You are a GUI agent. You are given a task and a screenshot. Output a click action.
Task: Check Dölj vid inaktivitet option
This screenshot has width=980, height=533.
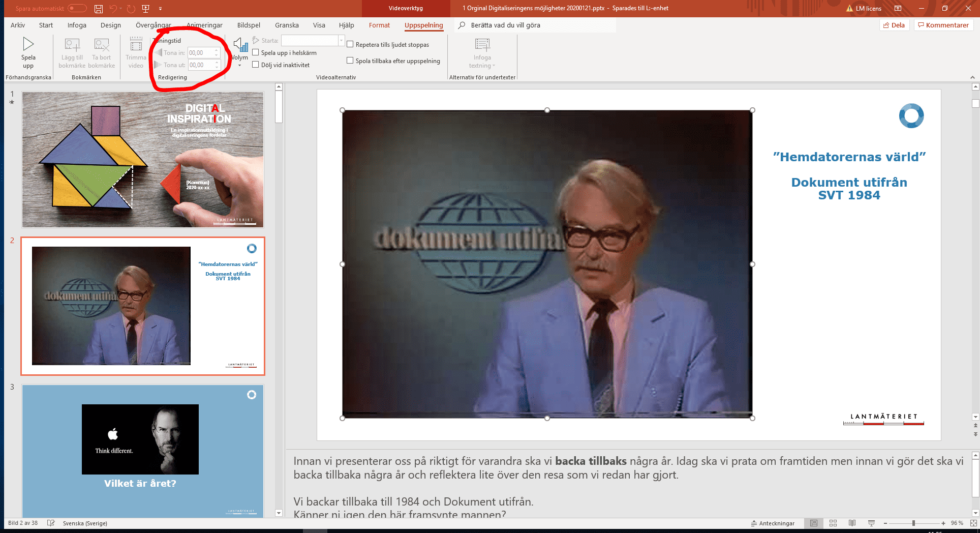click(256, 65)
